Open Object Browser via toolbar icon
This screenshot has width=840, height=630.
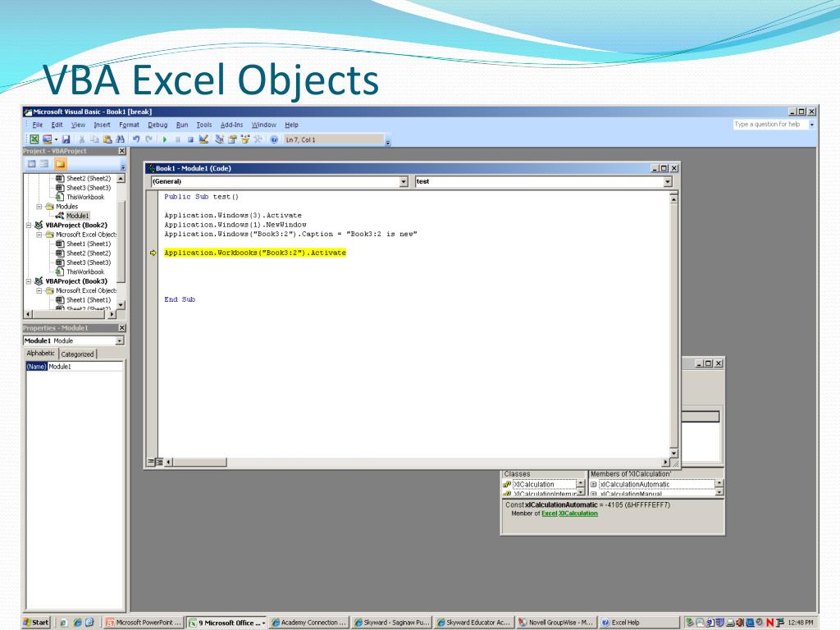(244, 139)
